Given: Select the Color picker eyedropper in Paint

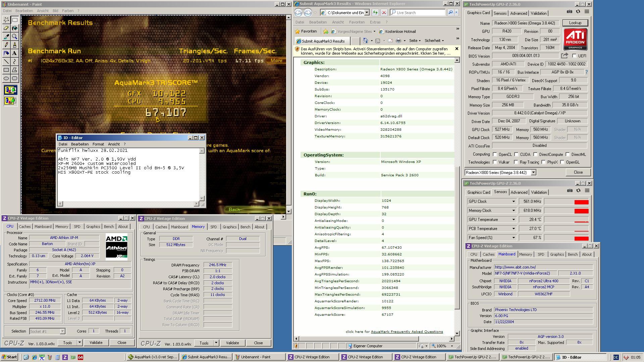Looking at the screenshot, I should tap(6, 37).
